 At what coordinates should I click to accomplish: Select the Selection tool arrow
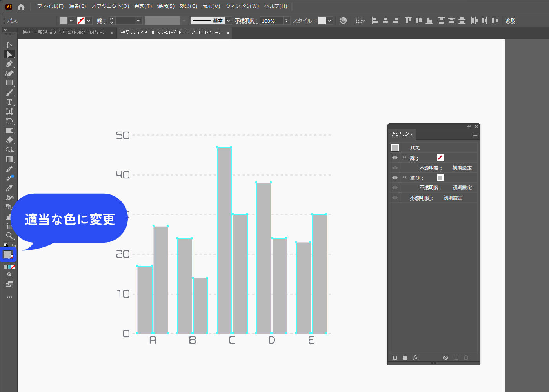tap(9, 45)
